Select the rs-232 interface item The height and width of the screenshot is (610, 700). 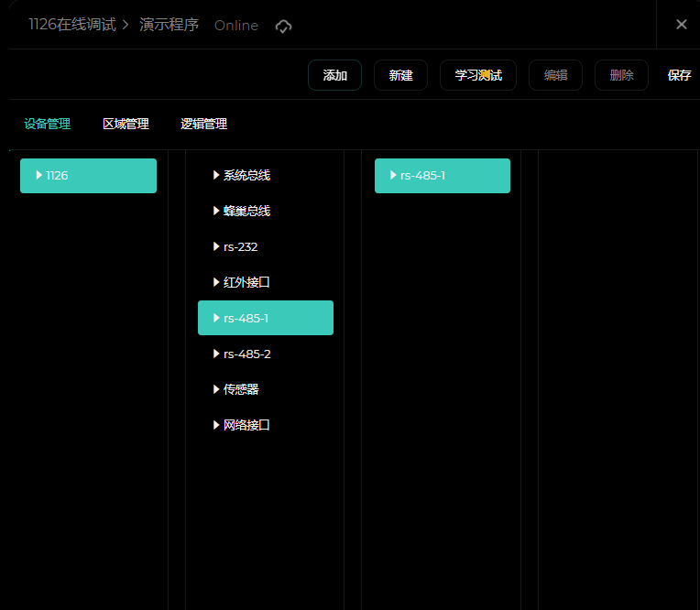[x=240, y=246]
